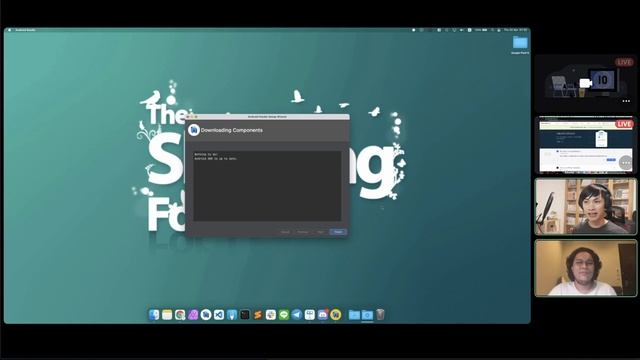Open the Apple menu
640x360 pixels.
pos(9,30)
